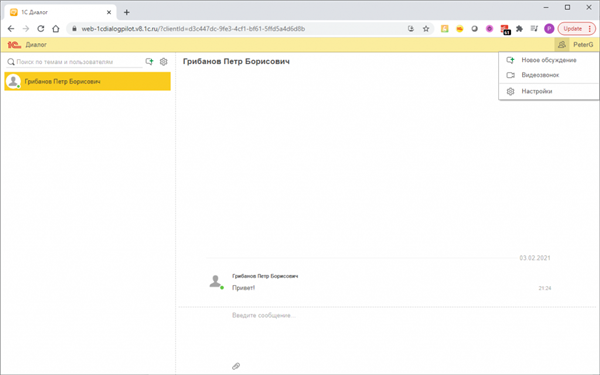Reload the page in the browser
The height and width of the screenshot is (375, 600).
click(41, 29)
